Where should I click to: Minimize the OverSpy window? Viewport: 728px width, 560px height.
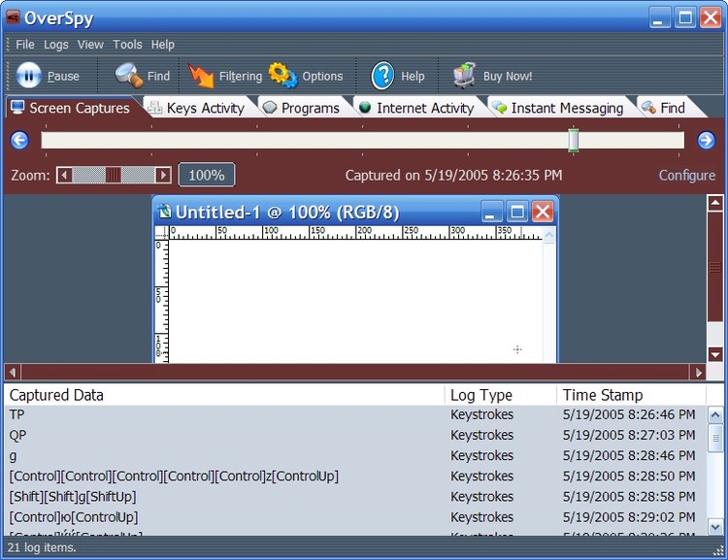pyautogui.click(x=659, y=17)
